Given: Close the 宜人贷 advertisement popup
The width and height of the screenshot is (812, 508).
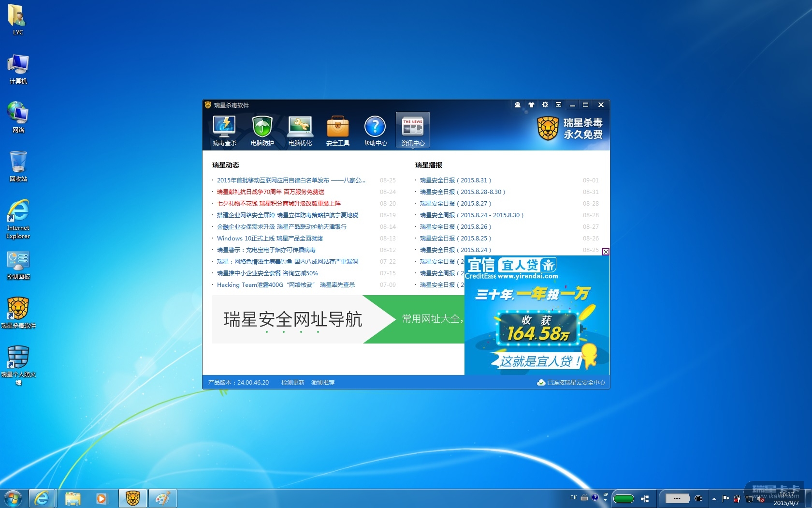Looking at the screenshot, I should point(606,252).
